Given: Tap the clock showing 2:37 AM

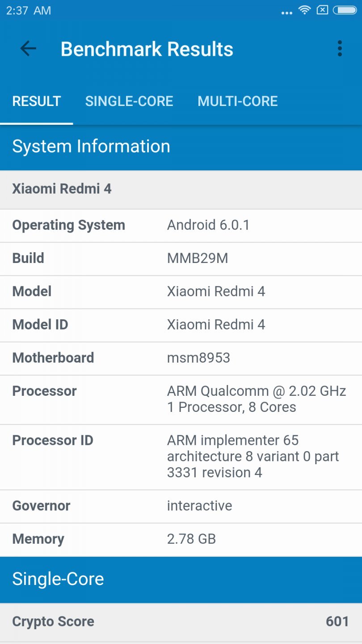Looking at the screenshot, I should (28, 10).
